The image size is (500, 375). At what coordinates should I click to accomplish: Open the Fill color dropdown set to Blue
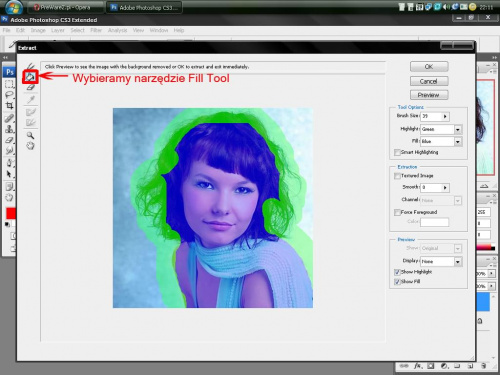(x=458, y=142)
